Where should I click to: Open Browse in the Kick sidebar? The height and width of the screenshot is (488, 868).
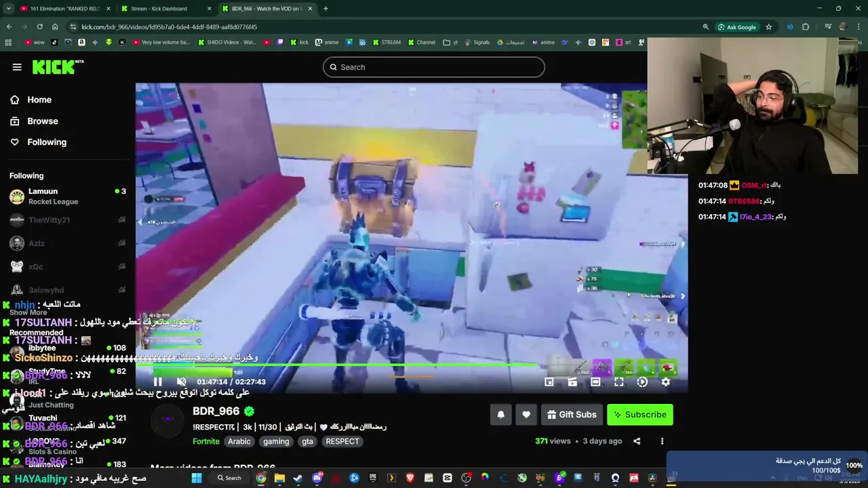tap(42, 121)
